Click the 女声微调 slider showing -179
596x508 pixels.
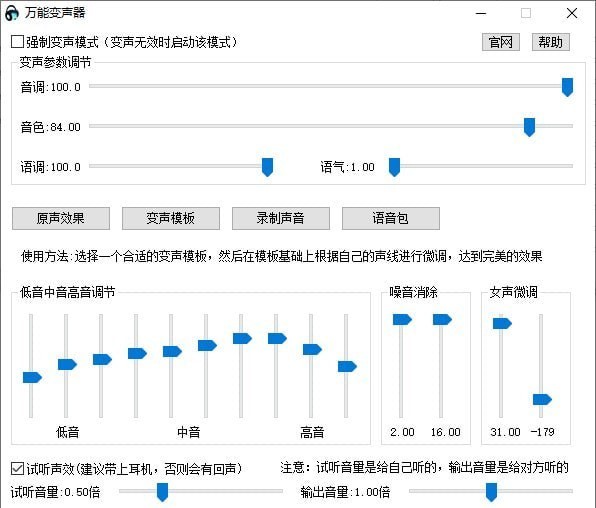click(x=542, y=400)
